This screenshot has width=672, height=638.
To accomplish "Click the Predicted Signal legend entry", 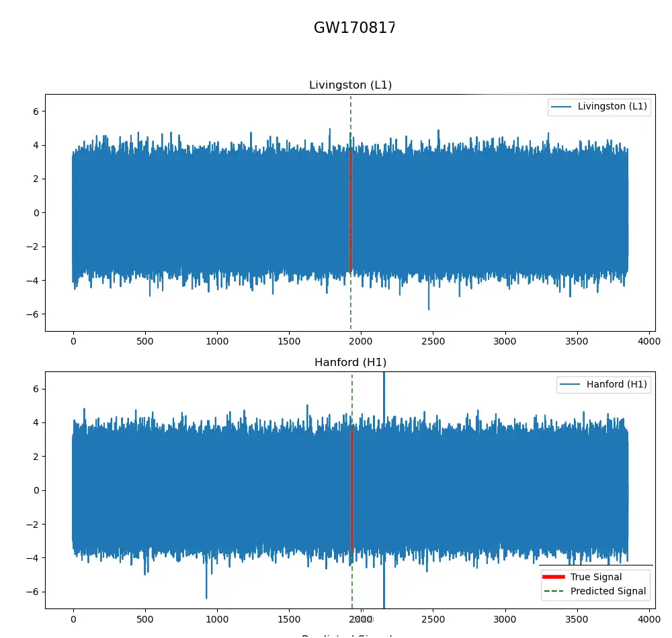I will (x=607, y=591).
